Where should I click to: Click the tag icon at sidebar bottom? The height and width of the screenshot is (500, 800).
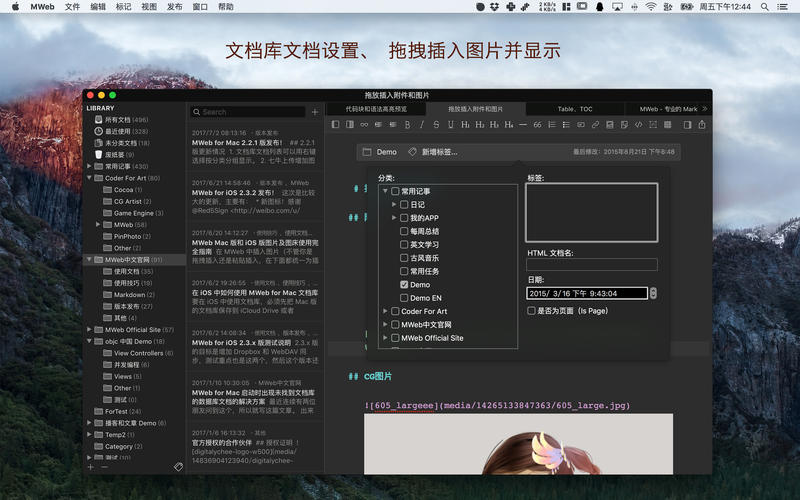click(x=178, y=466)
